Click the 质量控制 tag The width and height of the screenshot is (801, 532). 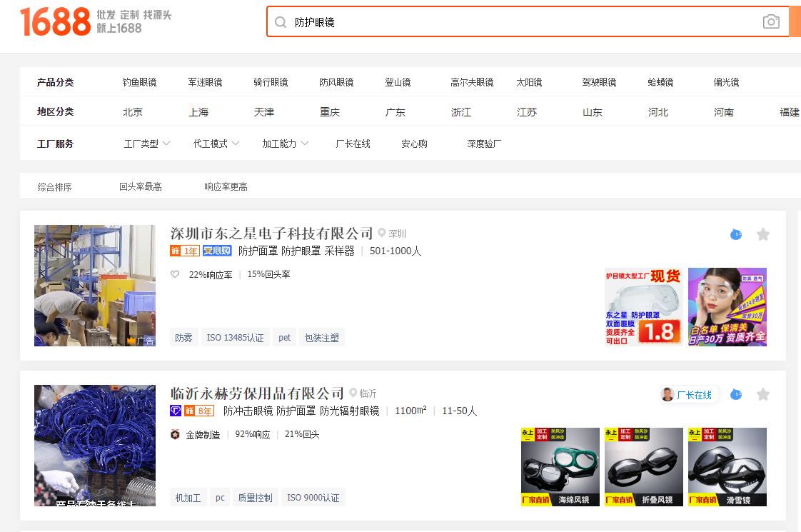click(x=256, y=497)
